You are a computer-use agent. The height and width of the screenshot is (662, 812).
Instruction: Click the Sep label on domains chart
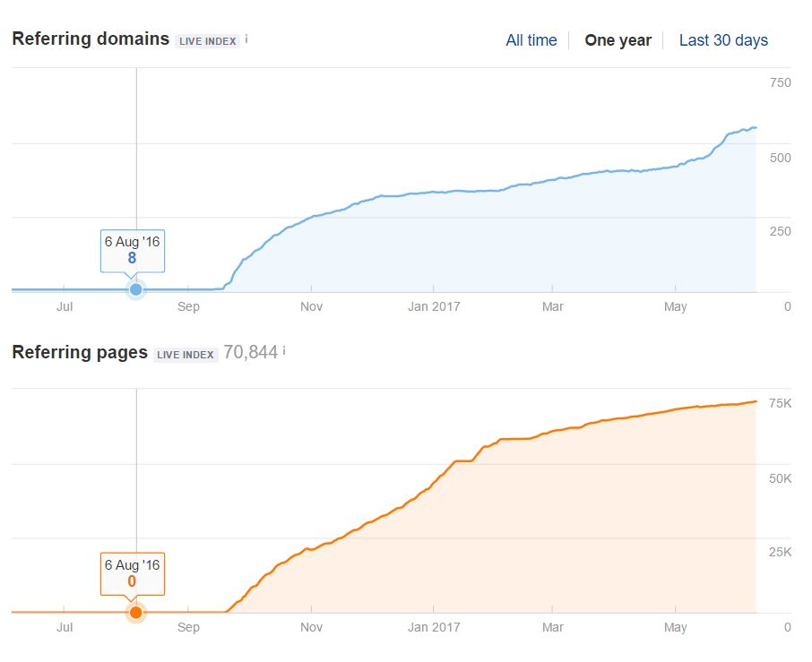tap(188, 307)
